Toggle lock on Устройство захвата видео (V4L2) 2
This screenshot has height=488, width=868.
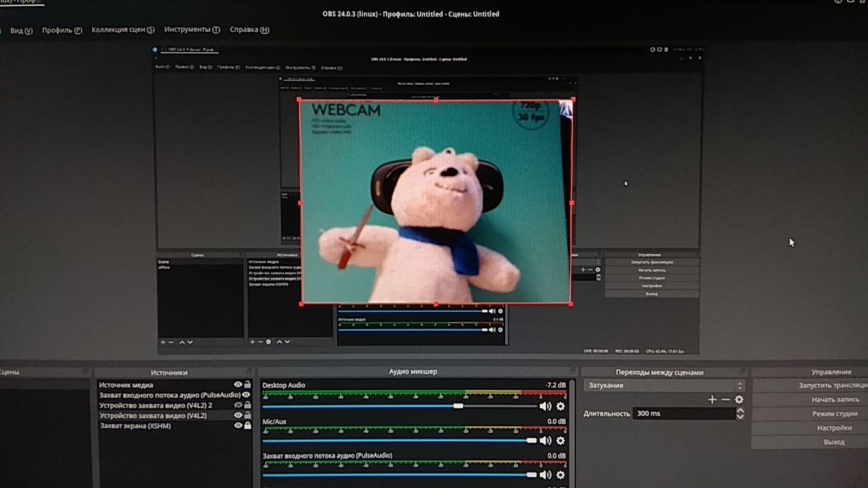tap(248, 405)
